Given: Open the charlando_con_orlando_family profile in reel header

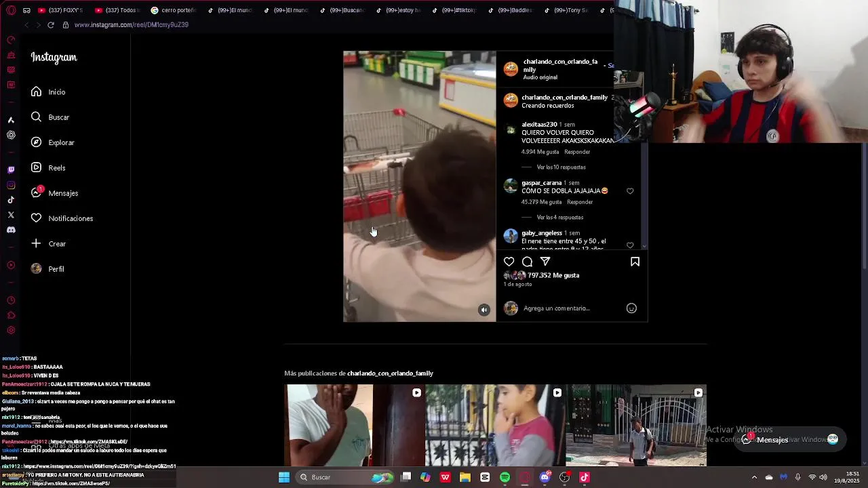Looking at the screenshot, I should [x=560, y=65].
